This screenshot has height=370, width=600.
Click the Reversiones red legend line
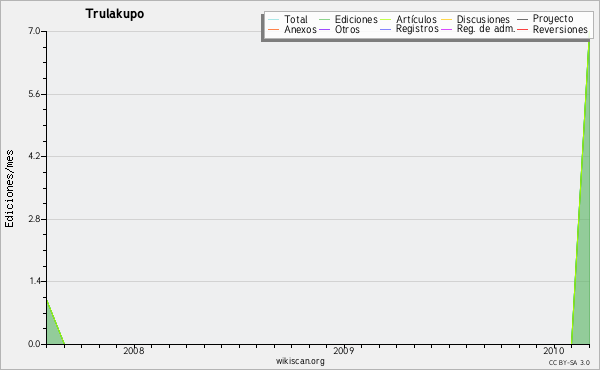tap(522, 29)
